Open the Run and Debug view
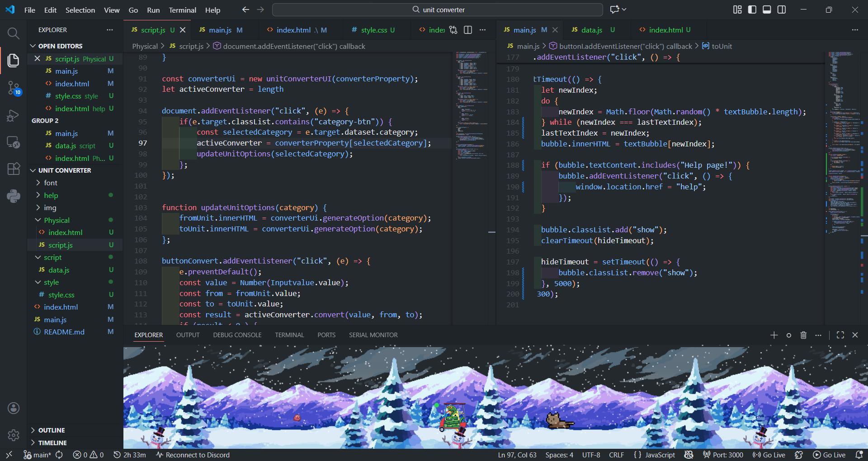Image resolution: width=868 pixels, height=461 pixels. [x=13, y=116]
